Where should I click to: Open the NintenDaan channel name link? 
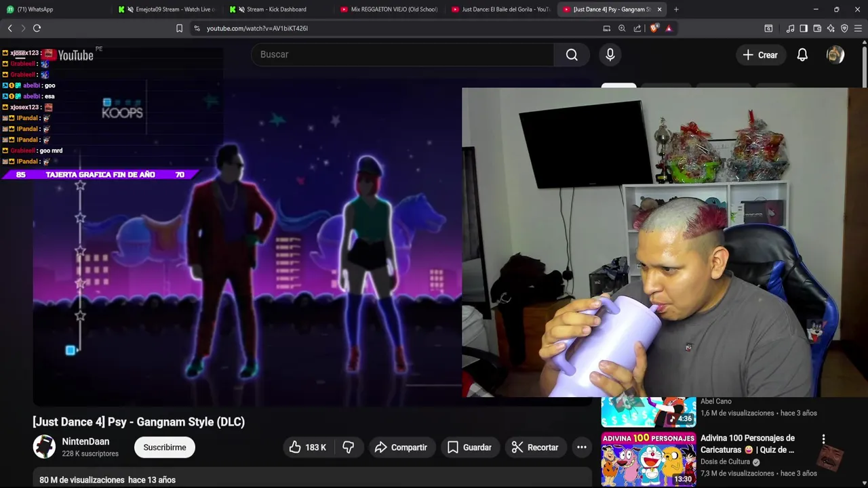point(85,441)
